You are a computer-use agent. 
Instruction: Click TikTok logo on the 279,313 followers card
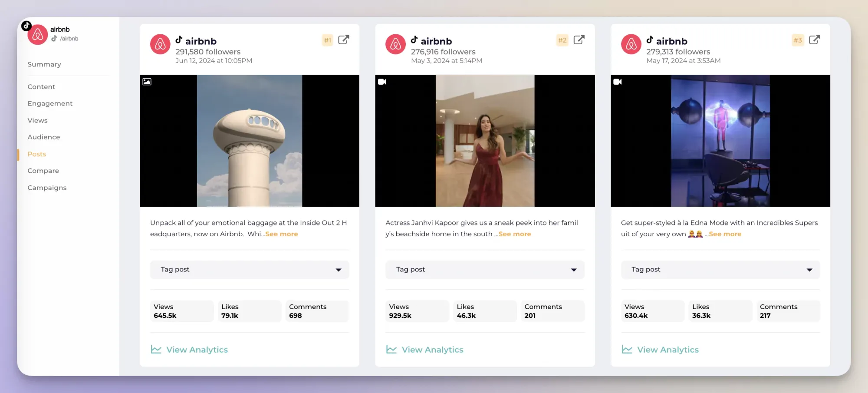[x=650, y=40]
